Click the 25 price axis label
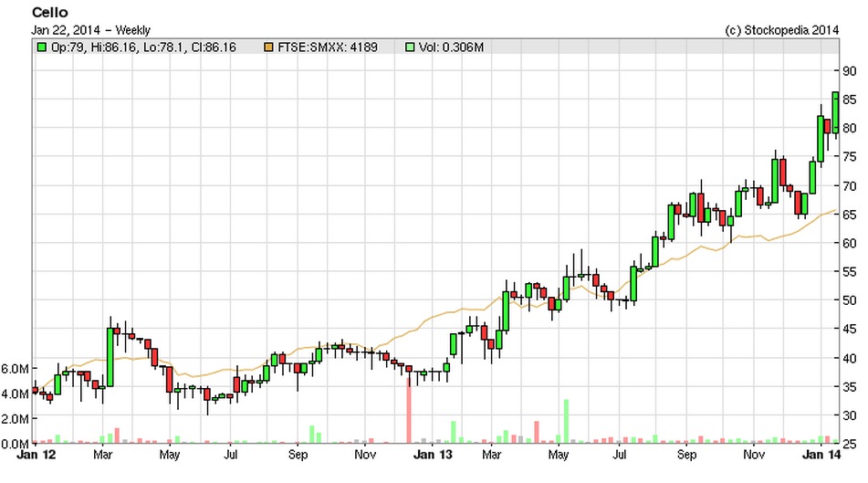This screenshot has height=483, width=868. click(x=849, y=444)
